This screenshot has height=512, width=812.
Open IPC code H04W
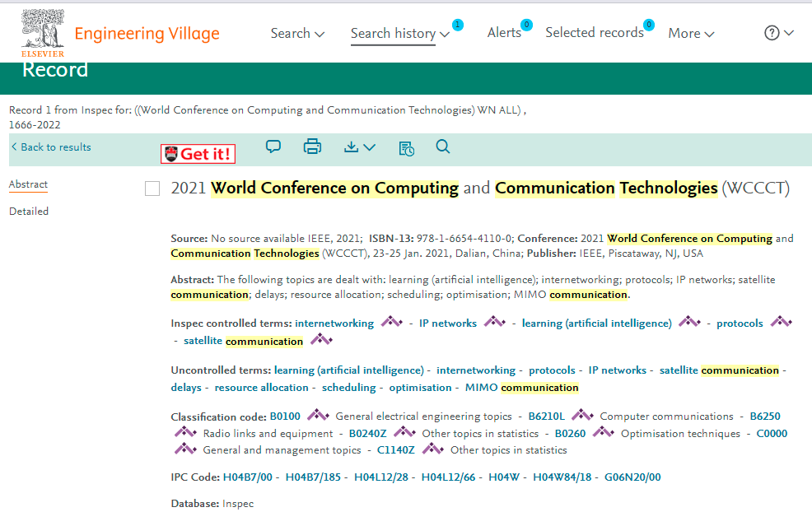[x=504, y=477]
